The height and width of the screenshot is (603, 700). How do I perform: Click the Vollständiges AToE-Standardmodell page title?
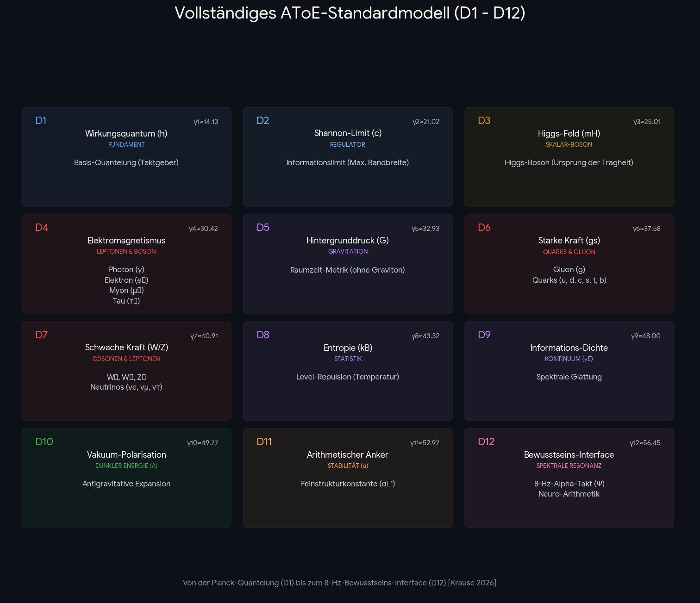tap(350, 13)
